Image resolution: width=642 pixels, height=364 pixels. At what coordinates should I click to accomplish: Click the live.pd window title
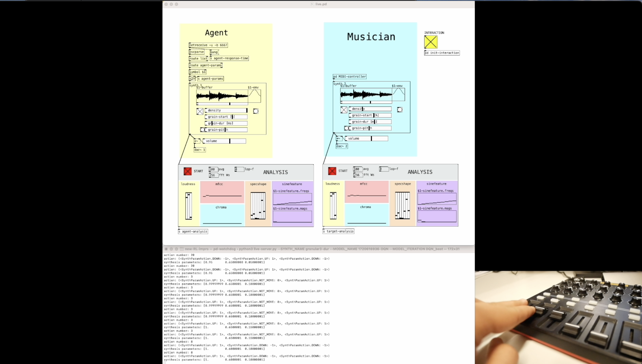point(321,4)
